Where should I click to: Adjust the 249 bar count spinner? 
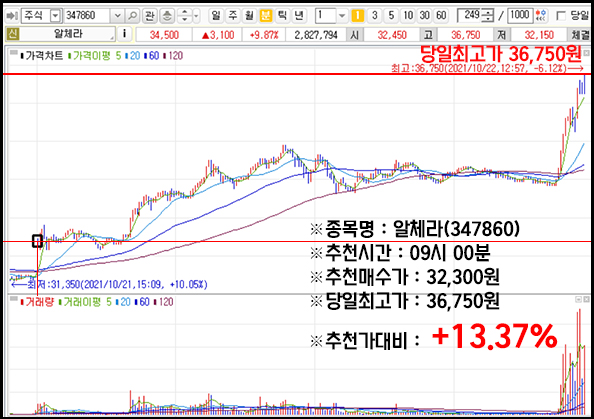[x=489, y=16]
